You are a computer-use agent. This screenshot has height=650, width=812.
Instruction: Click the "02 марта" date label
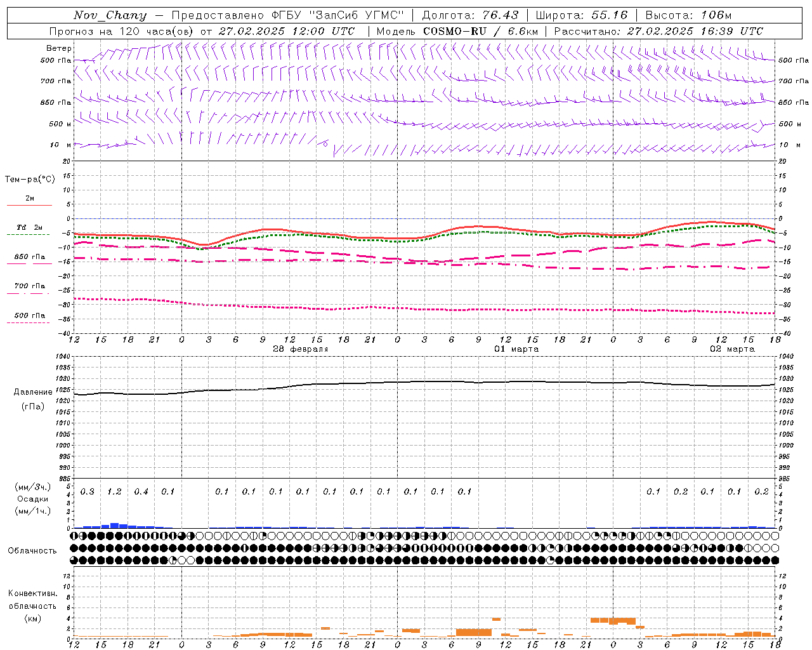pos(732,349)
